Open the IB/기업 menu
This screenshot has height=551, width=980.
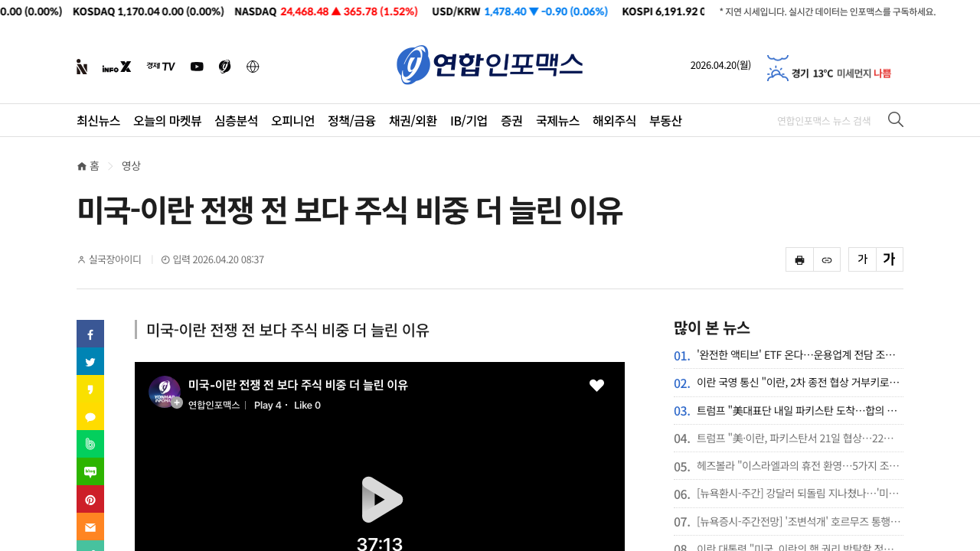pos(469,120)
